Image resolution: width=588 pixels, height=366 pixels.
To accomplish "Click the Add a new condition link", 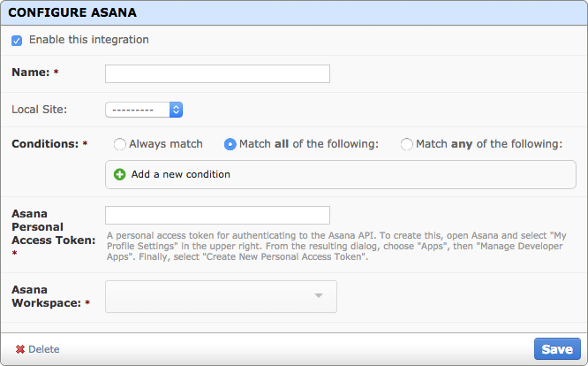I will pyautogui.click(x=180, y=174).
